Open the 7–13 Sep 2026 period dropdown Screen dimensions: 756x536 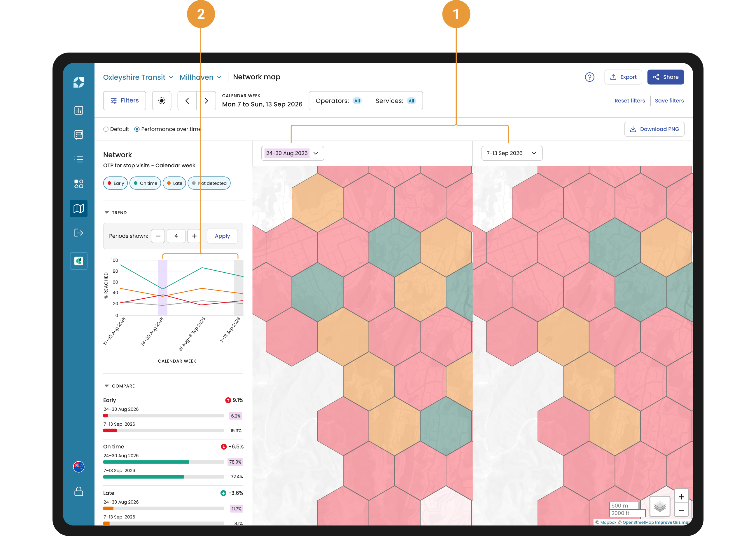512,153
